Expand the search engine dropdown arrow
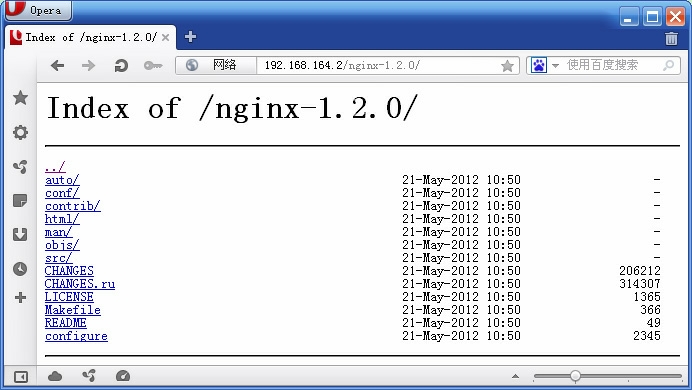Image resolution: width=692 pixels, height=390 pixels. [555, 66]
